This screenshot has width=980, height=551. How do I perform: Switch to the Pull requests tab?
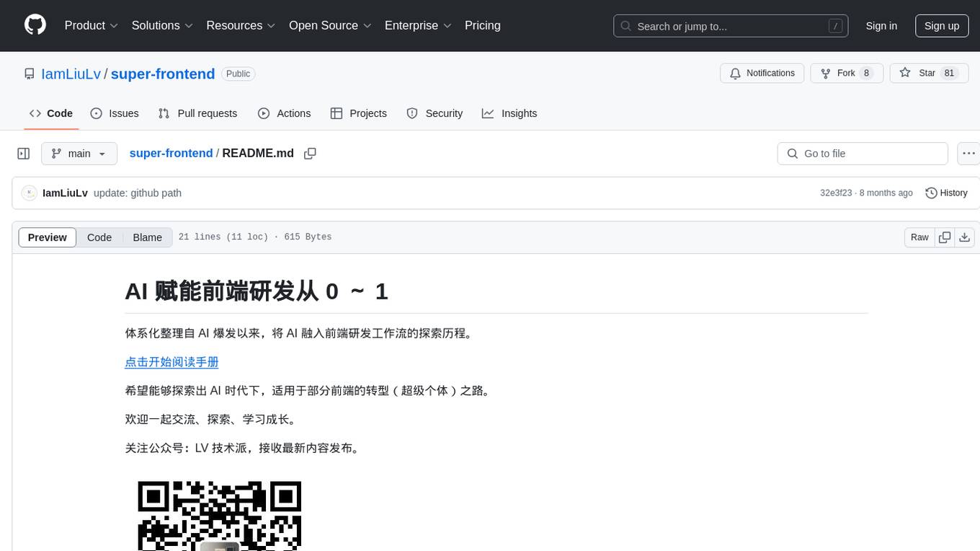[197, 113]
